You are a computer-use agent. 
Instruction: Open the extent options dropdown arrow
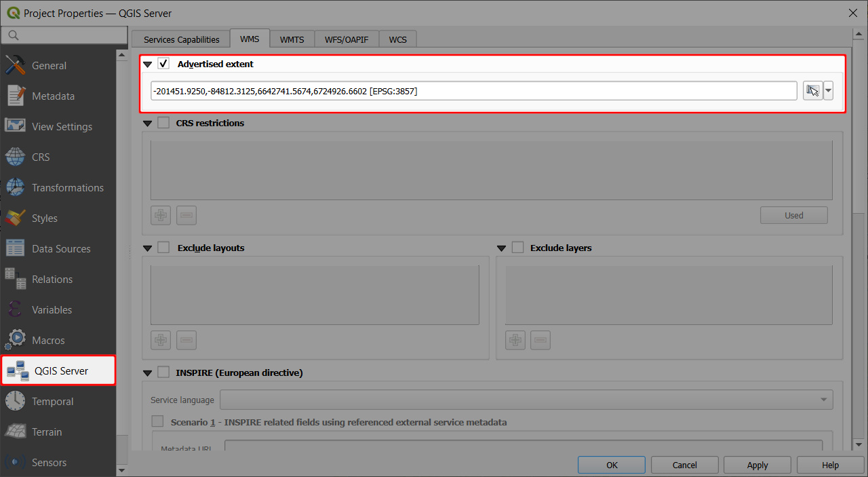828,90
